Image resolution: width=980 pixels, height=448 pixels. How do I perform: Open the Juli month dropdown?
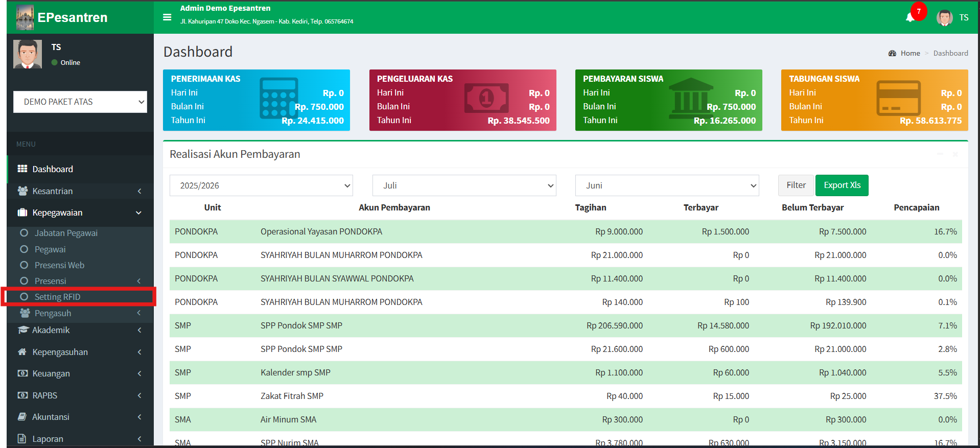click(464, 185)
